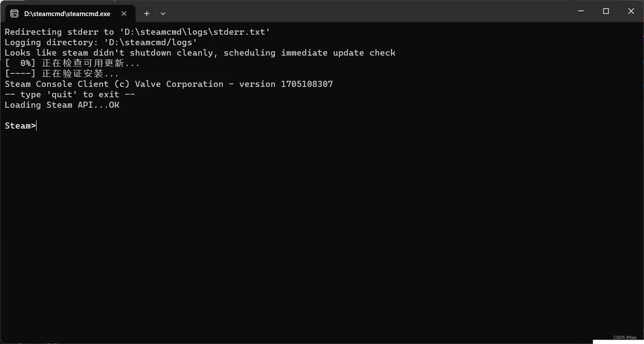Click the 'Logging directory' output line
The image size is (644, 344).
click(101, 42)
